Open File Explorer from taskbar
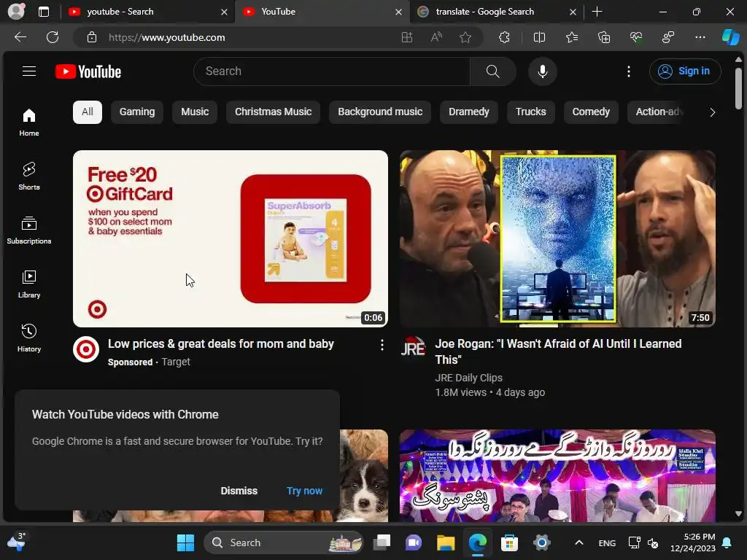Screen dimensions: 747x560 (446, 542)
